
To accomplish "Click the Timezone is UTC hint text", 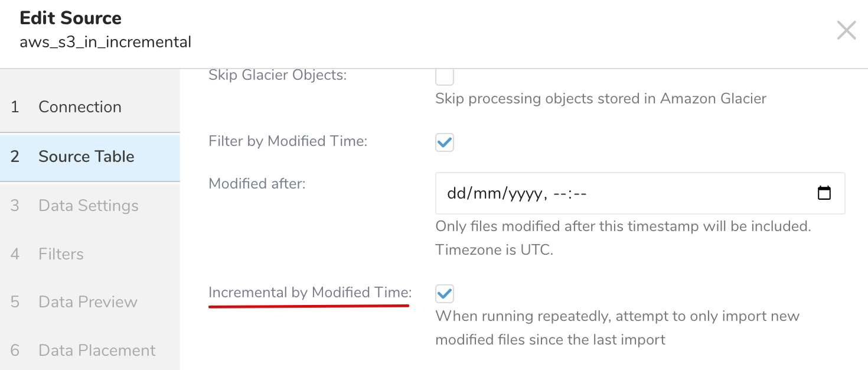I will point(494,250).
